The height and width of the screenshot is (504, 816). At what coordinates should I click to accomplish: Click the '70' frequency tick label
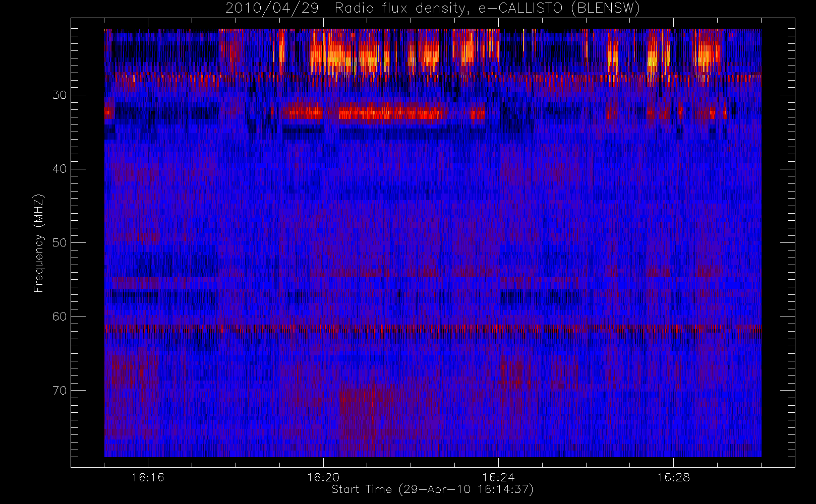tap(60, 391)
